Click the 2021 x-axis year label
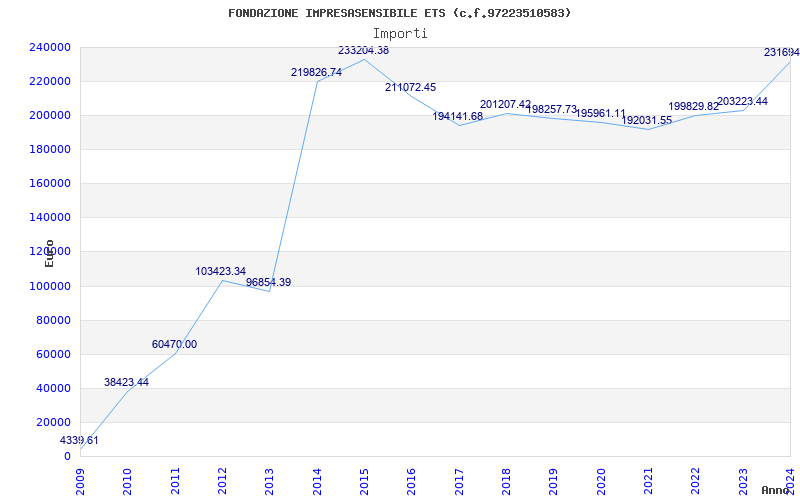The image size is (800, 500). pyautogui.click(x=648, y=481)
